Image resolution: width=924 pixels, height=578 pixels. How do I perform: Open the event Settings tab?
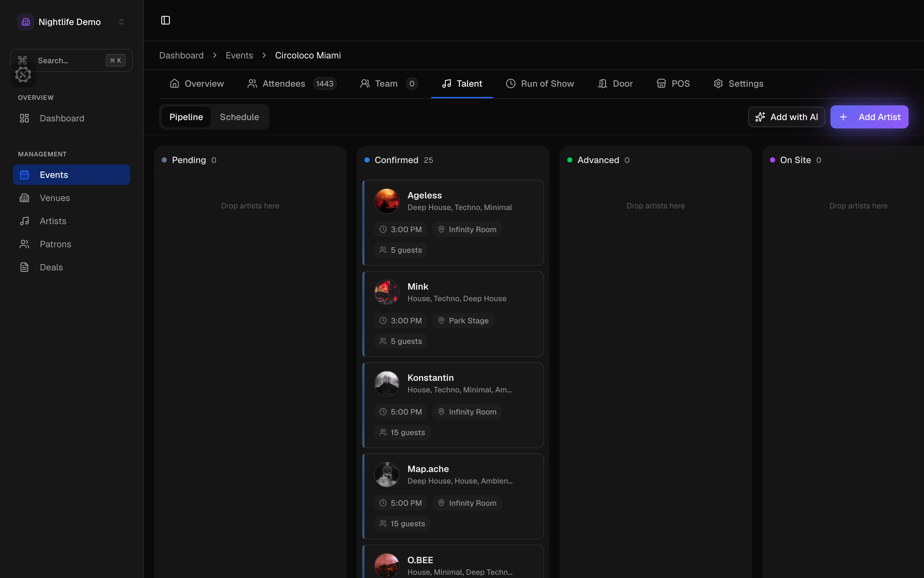[x=739, y=83]
